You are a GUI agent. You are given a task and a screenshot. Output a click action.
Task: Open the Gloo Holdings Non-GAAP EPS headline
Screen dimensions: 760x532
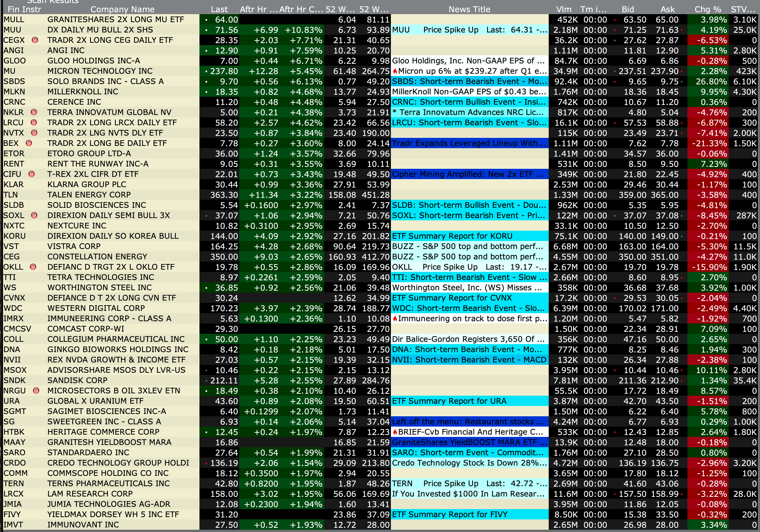468,61
